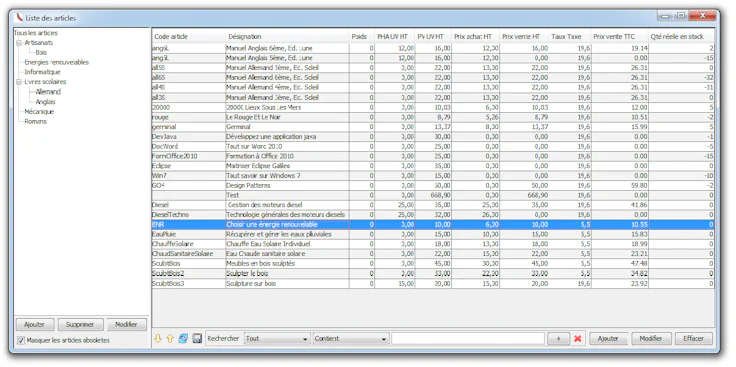This screenshot has height=367, width=736.
Task: Toggle Masquer les articles obsolètes checkbox
Action: 21,340
